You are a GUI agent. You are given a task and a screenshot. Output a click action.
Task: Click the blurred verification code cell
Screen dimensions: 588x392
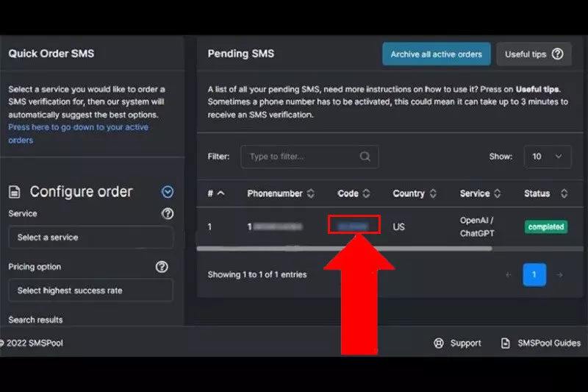[353, 227]
